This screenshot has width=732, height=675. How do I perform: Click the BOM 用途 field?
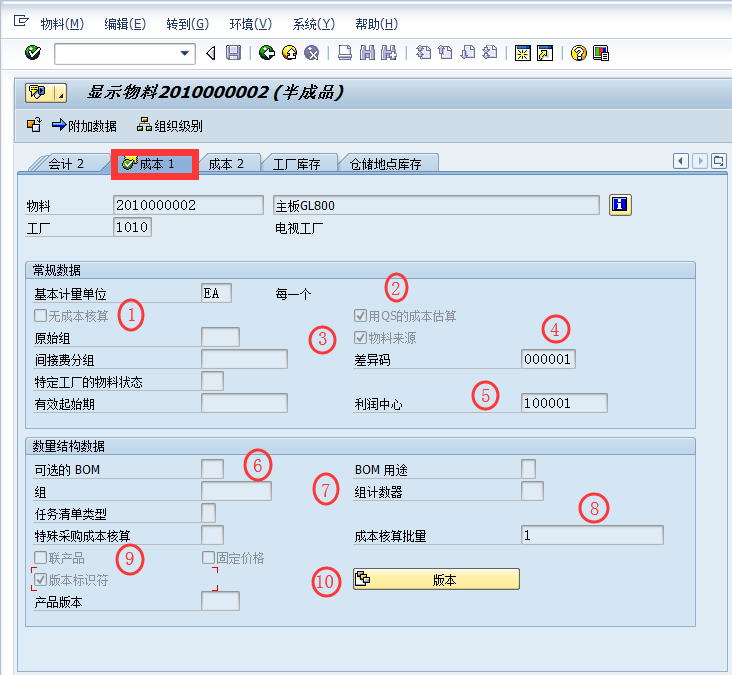pyautogui.click(x=528, y=469)
